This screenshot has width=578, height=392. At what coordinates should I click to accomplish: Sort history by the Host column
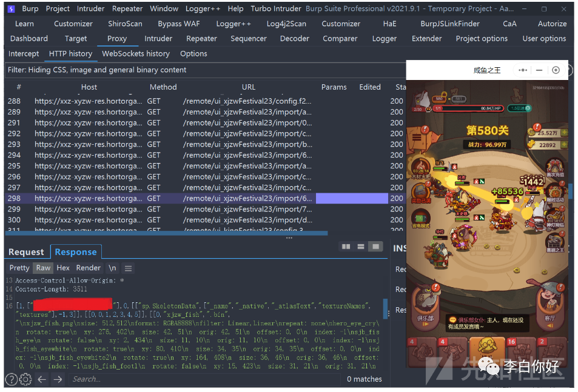[x=89, y=87]
